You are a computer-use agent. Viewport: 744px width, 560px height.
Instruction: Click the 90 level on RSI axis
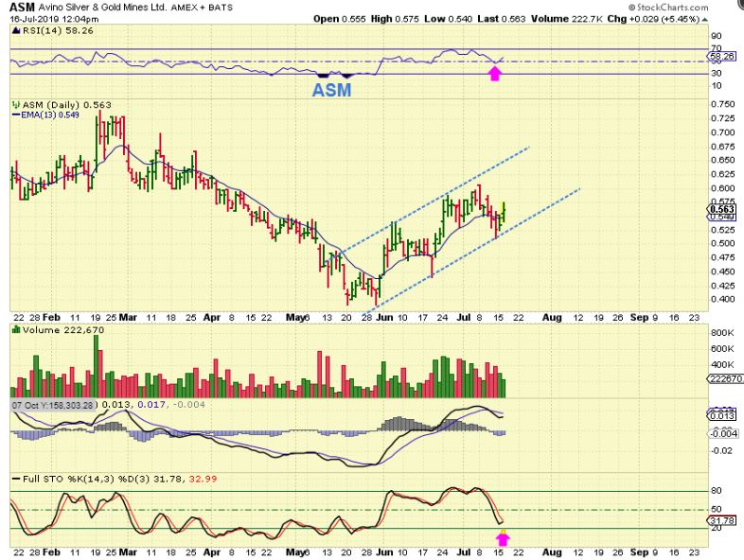click(x=716, y=36)
